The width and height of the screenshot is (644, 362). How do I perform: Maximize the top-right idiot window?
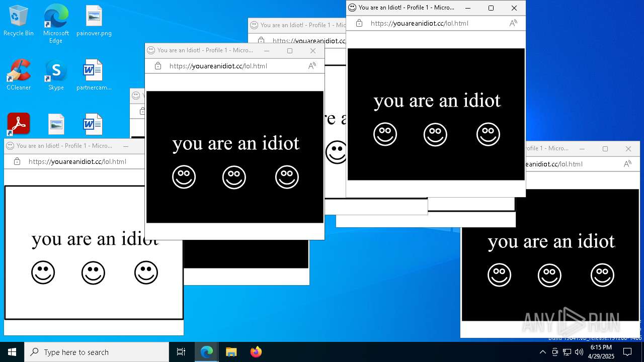coord(491,8)
